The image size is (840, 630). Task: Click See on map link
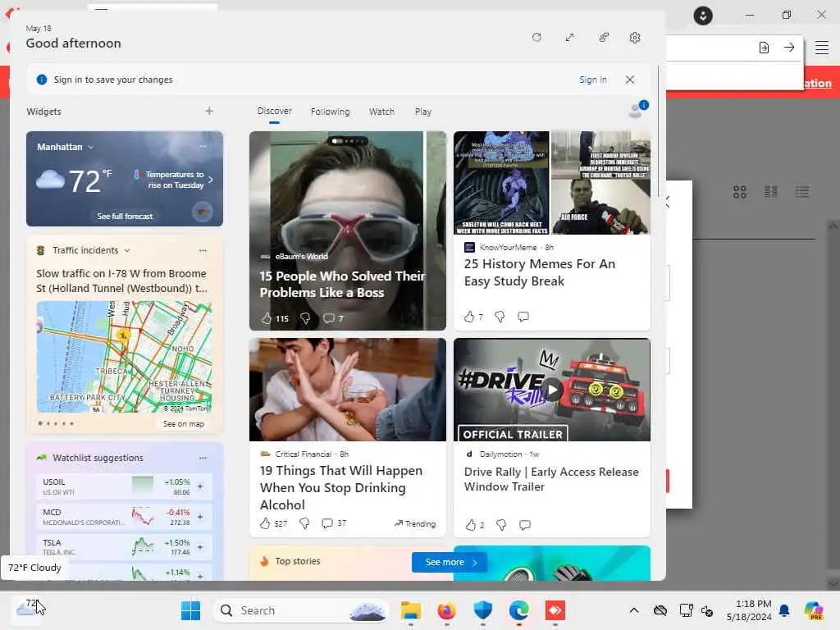tap(183, 424)
